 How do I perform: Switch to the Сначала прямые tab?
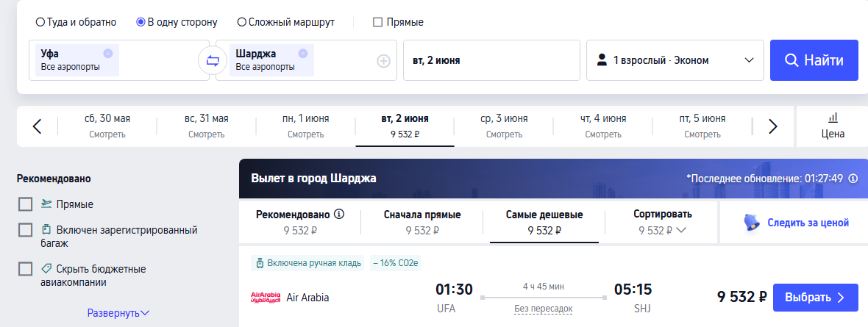click(x=422, y=222)
